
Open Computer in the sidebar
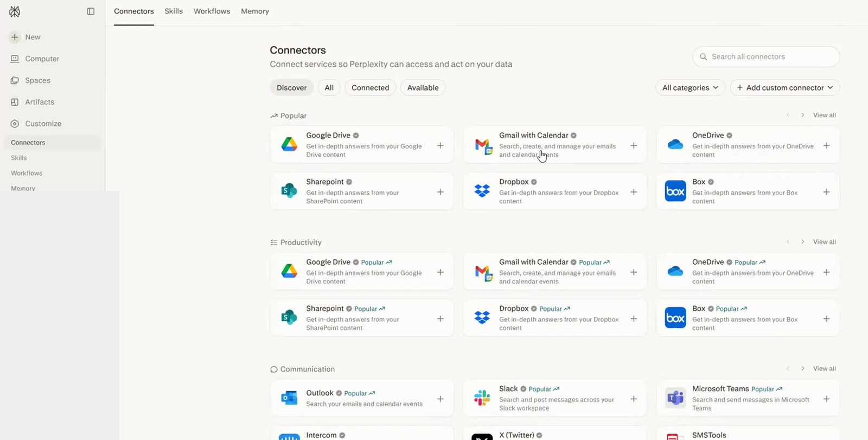pos(35,59)
